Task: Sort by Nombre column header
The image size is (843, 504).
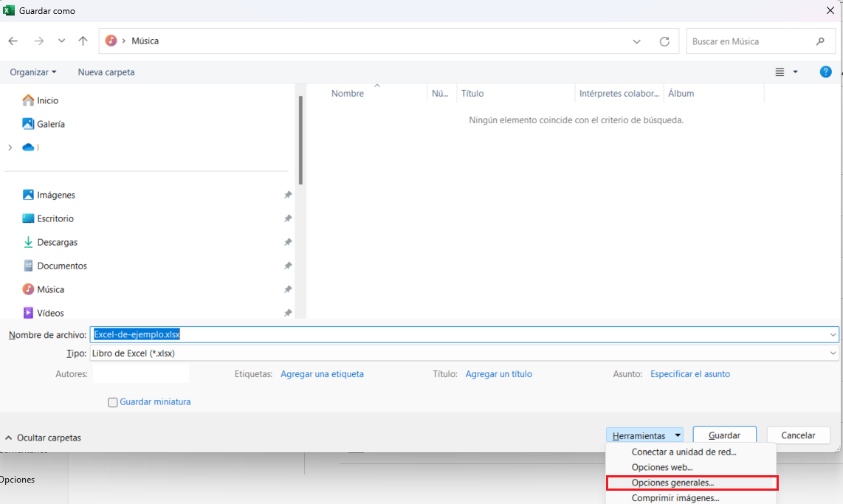Action: pyautogui.click(x=348, y=94)
